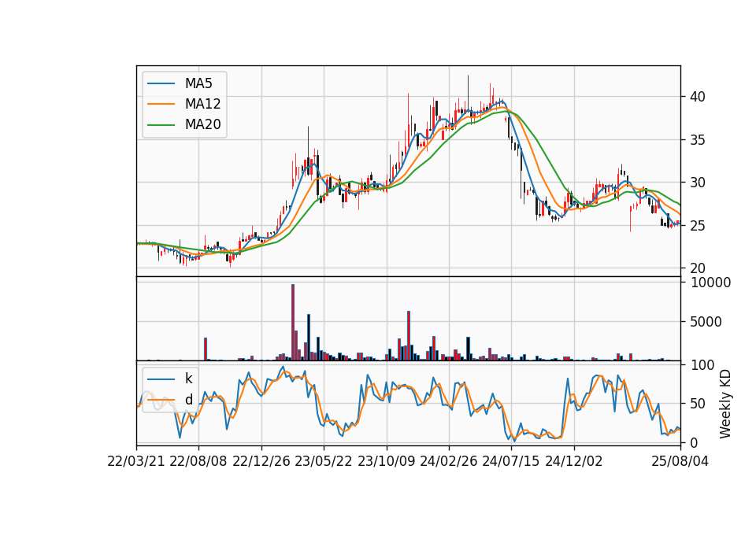The height and width of the screenshot is (543, 756).
Task: Click the volume bar spike near 22/08/08
Action: click(x=206, y=349)
